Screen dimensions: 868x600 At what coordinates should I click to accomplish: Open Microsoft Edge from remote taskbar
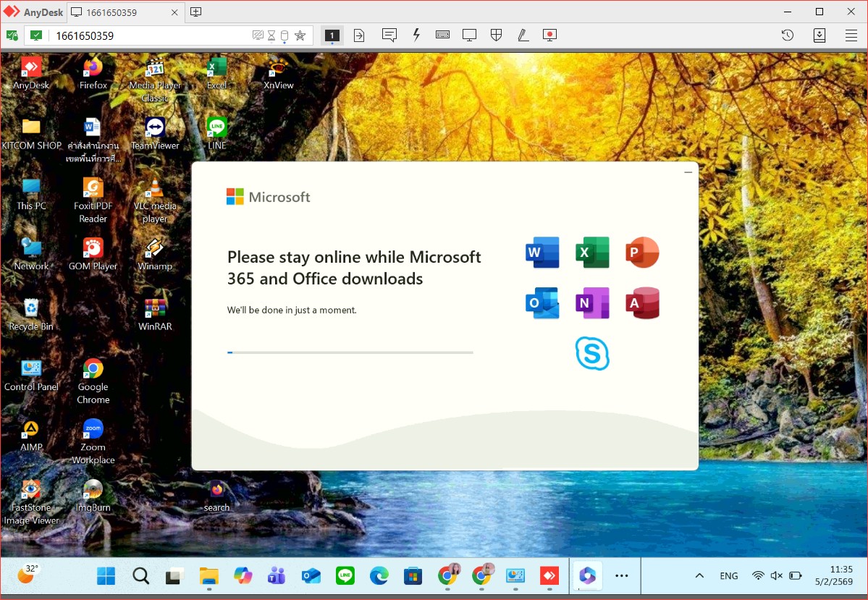(x=379, y=576)
